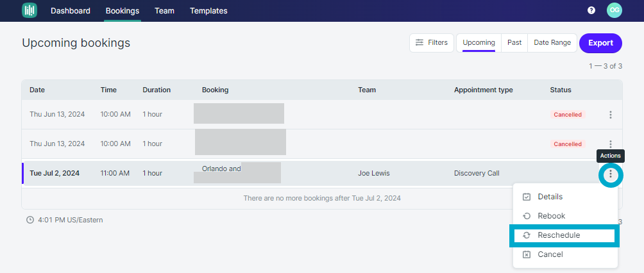Open the help question mark icon
Screen dimensions: 644x273
591,11
